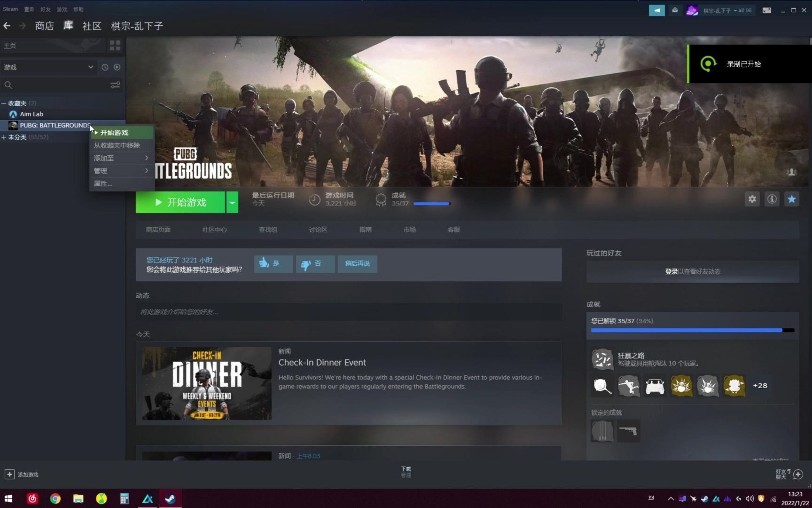Click the +28 more achievements indicator
Image resolution: width=812 pixels, height=508 pixels.
760,386
